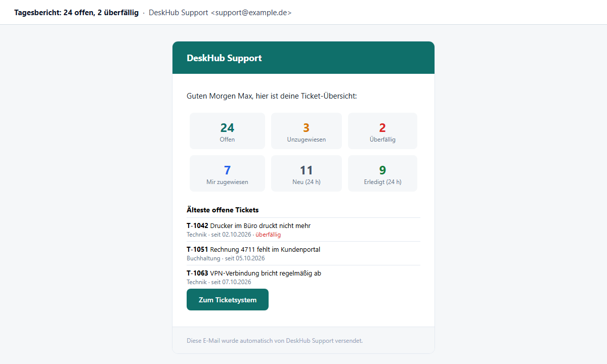
Task: Click the Älteste offene Tickets heading
Action: [x=223, y=210]
